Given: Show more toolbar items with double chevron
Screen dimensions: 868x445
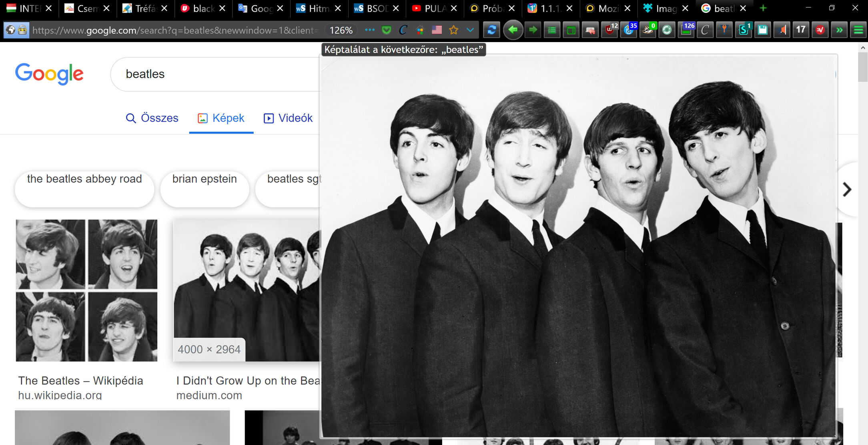Looking at the screenshot, I should click(x=839, y=30).
